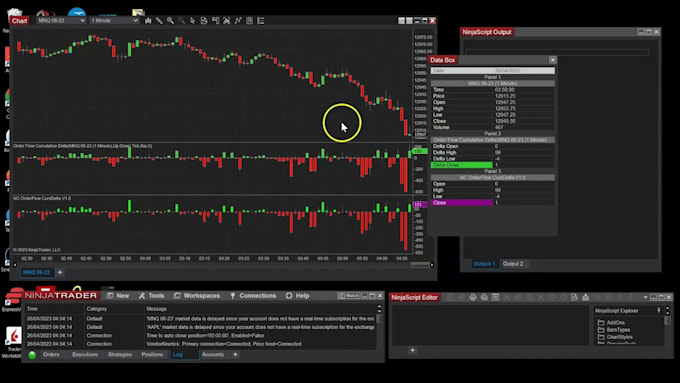Open the Data Box icon in chart toolbar
The height and width of the screenshot is (383, 680).
click(x=204, y=20)
